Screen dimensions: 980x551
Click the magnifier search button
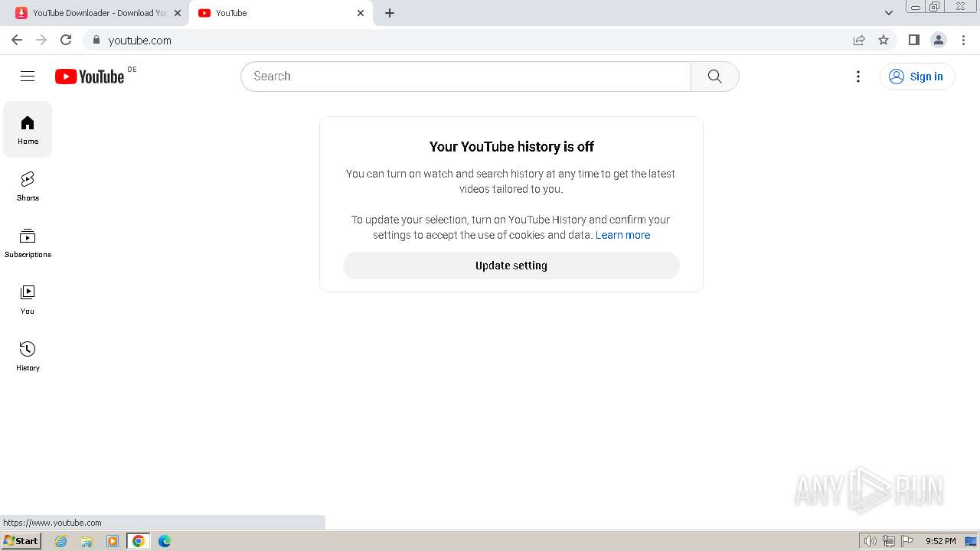coord(714,77)
